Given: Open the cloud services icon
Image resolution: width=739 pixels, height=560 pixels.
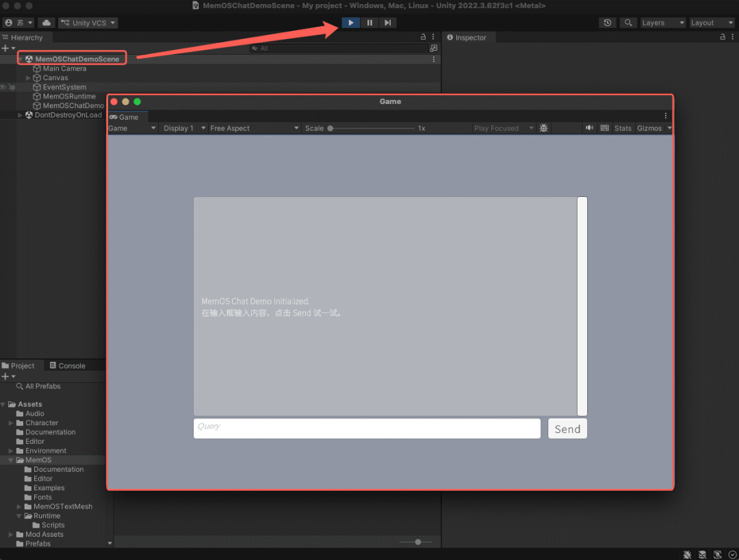Looking at the screenshot, I should click(47, 23).
